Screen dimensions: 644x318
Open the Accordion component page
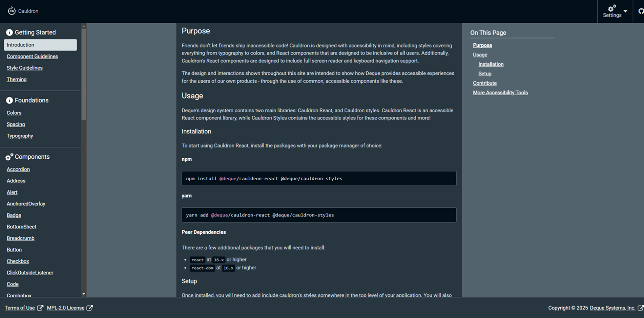coord(18,169)
